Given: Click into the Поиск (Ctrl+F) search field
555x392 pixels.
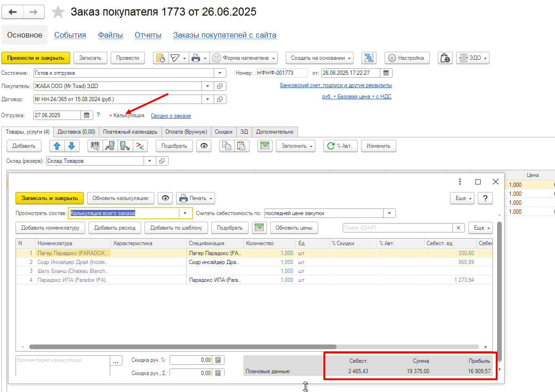Looking at the screenshot, I should click(398, 228).
